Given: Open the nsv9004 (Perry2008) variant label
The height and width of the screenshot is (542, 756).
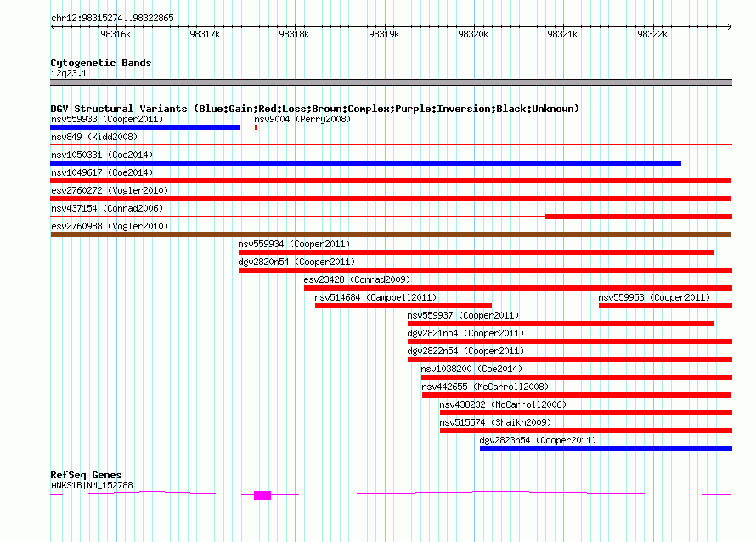Looking at the screenshot, I should pyautogui.click(x=302, y=119).
